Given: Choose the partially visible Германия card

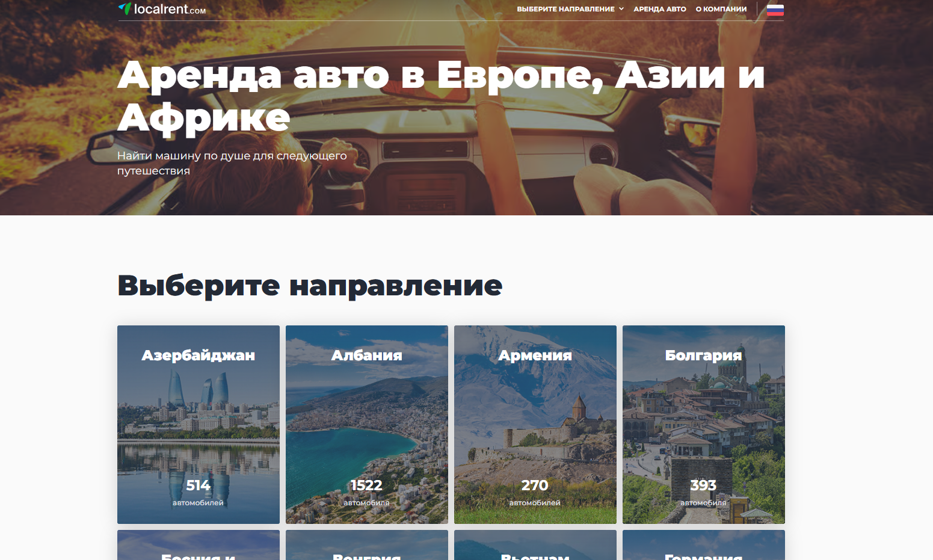Looking at the screenshot, I should tap(703, 546).
